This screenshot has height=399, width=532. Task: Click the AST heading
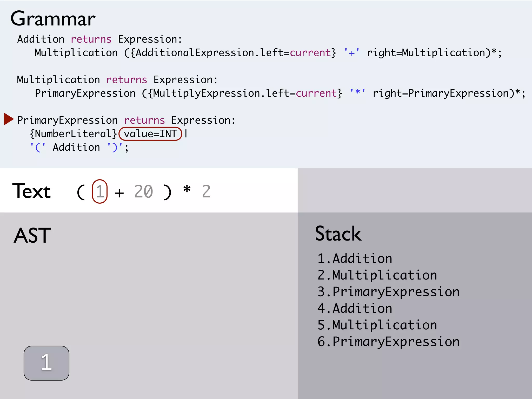point(32,235)
